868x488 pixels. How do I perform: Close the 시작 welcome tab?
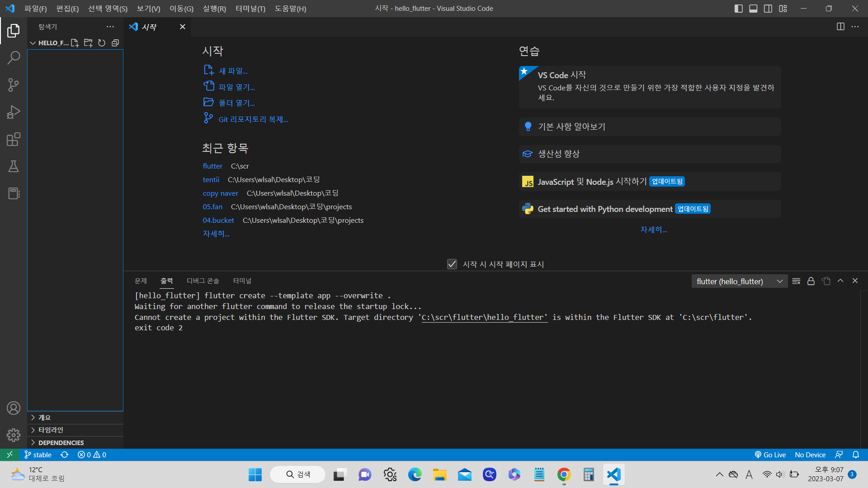coord(183,27)
